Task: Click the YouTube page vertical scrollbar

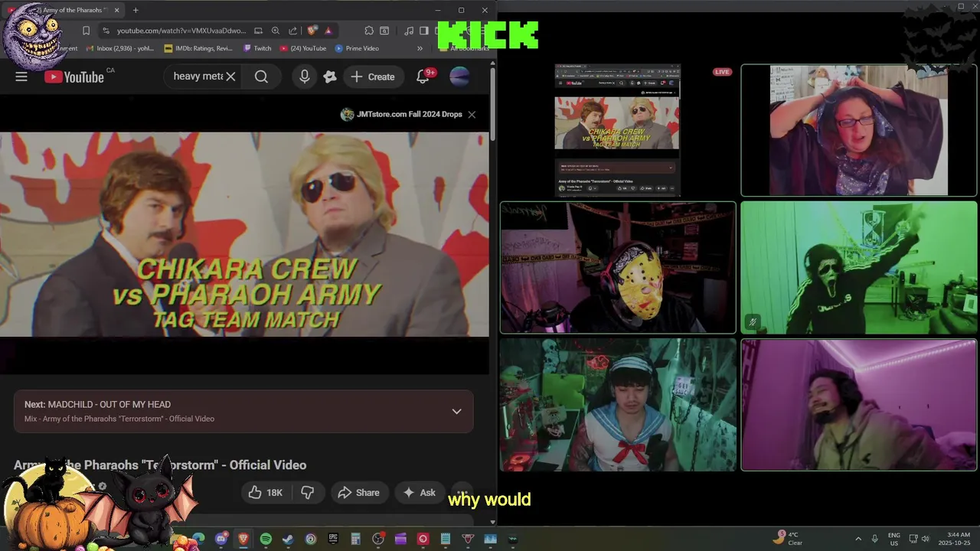Action: (493, 103)
